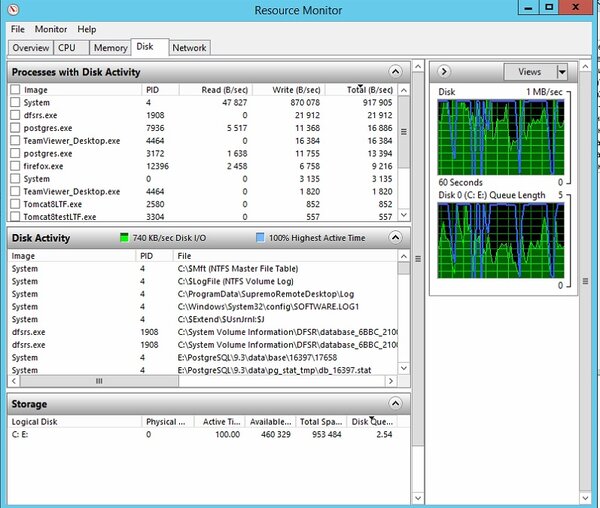Open the Views button
Viewport: 600px width, 508px height.
coord(530,72)
